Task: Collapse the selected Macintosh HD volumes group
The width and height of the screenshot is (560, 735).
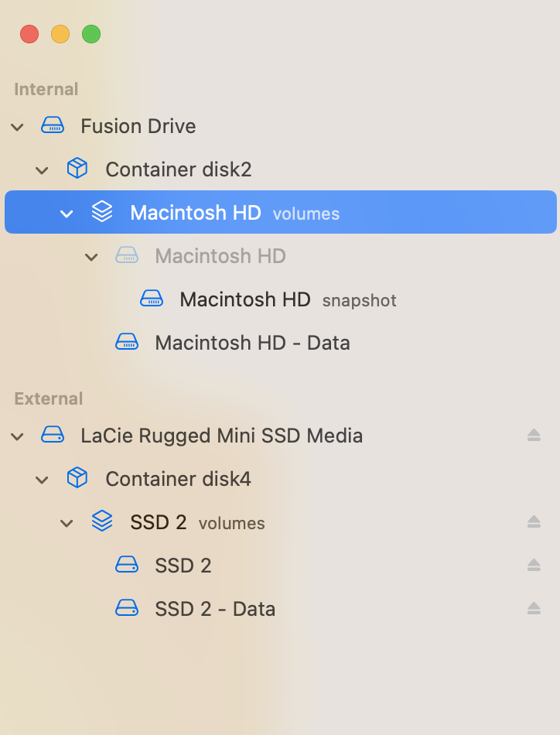Action: (67, 213)
